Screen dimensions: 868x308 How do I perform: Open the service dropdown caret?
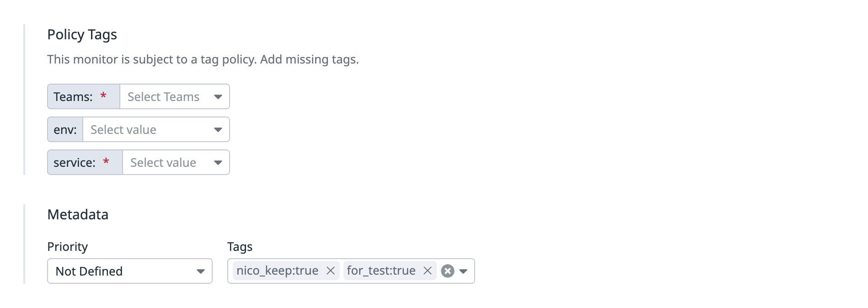(218, 163)
